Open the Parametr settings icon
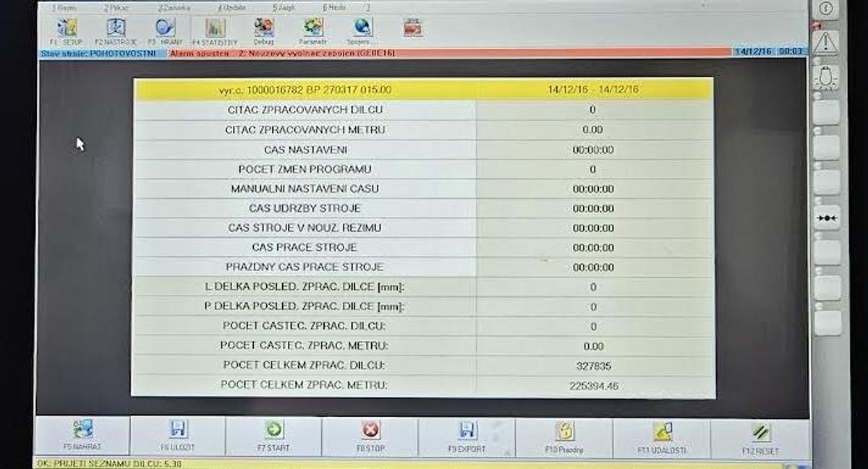 click(313, 29)
